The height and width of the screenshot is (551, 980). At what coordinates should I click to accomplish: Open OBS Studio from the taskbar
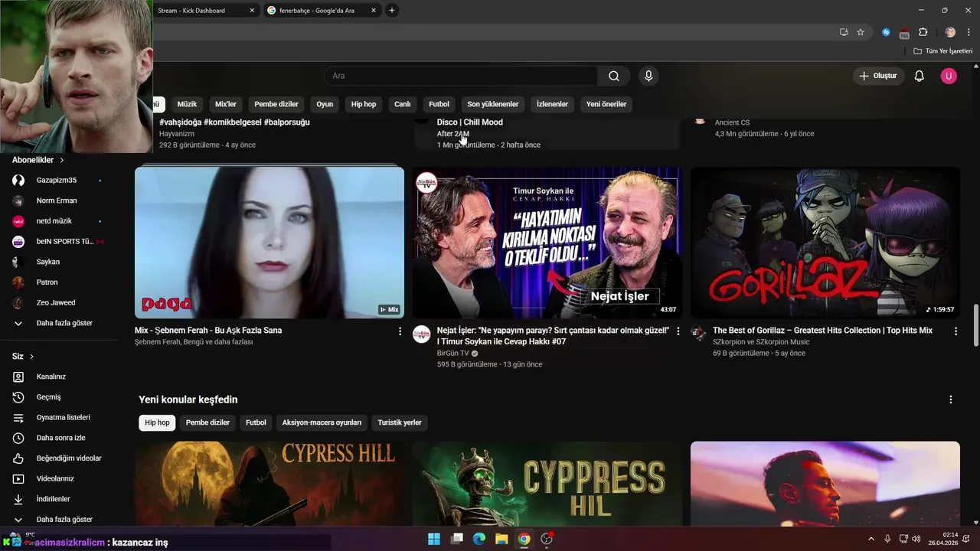(547, 539)
